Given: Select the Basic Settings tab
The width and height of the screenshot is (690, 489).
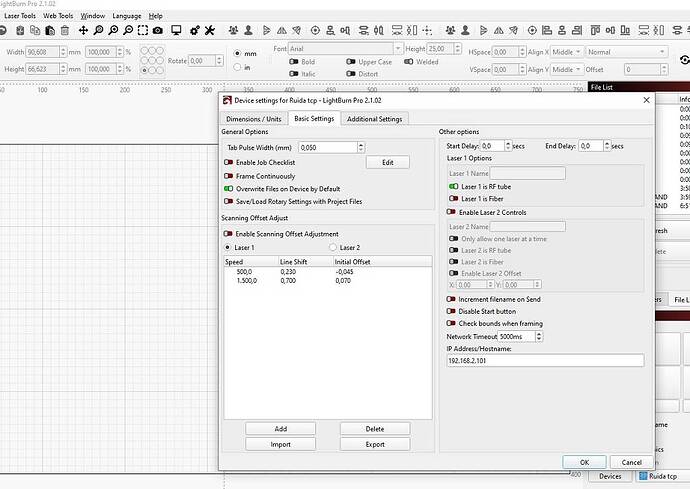Looking at the screenshot, I should pyautogui.click(x=314, y=118).
